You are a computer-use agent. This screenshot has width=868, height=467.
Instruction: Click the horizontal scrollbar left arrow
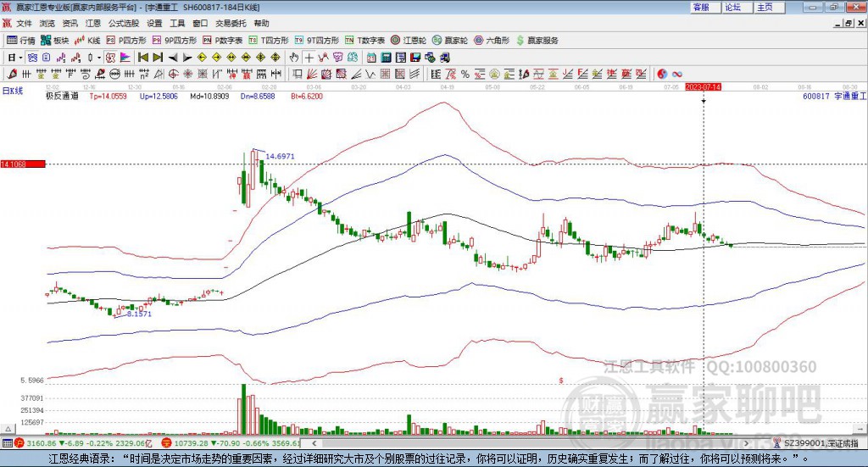[x=314, y=443]
